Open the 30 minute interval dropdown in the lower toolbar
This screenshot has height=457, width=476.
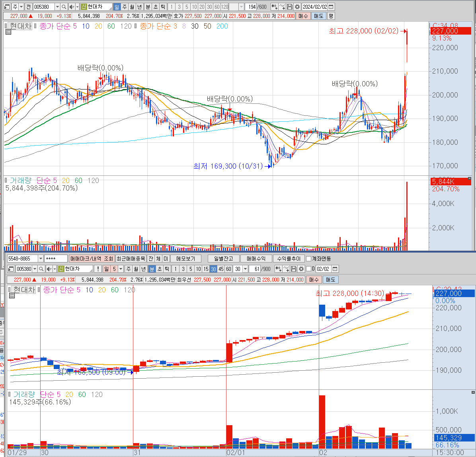[x=245, y=269]
